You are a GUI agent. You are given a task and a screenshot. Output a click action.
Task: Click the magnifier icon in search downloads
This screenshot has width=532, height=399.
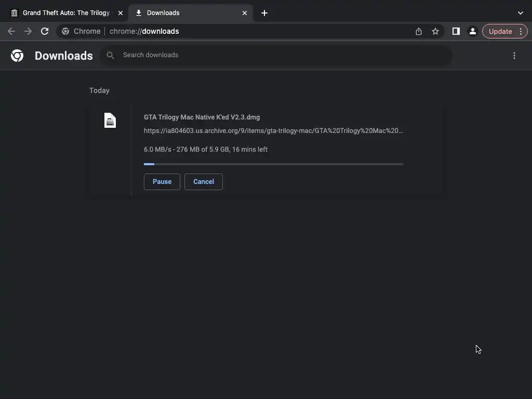point(110,55)
